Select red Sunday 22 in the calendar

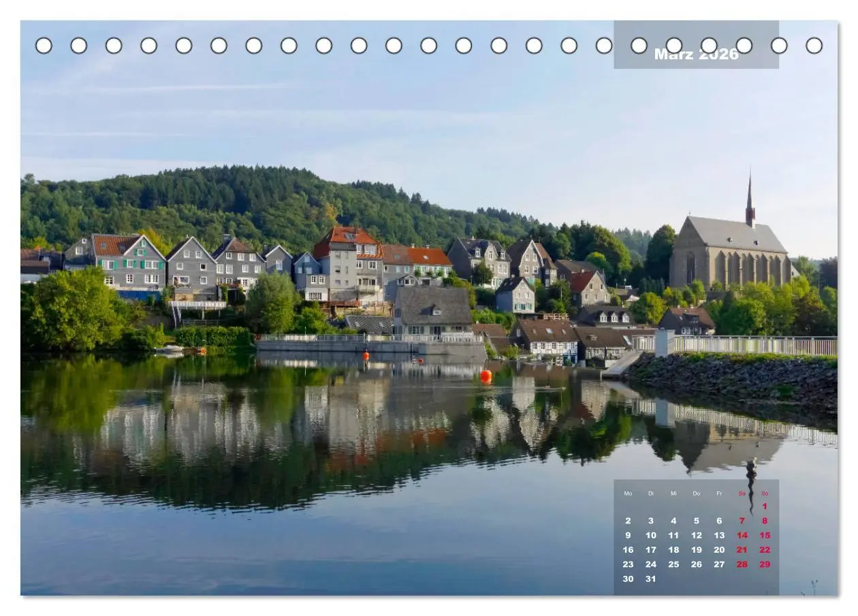[765, 550]
